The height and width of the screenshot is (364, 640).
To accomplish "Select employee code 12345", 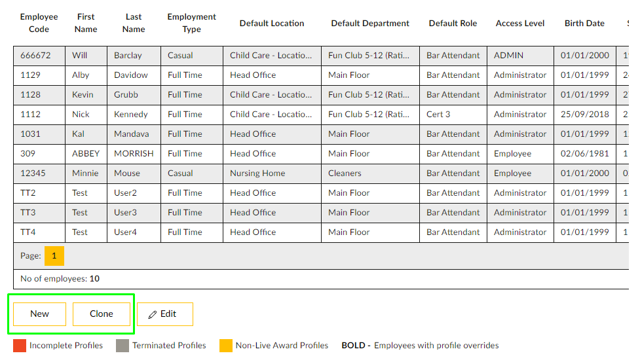I will coord(33,173).
